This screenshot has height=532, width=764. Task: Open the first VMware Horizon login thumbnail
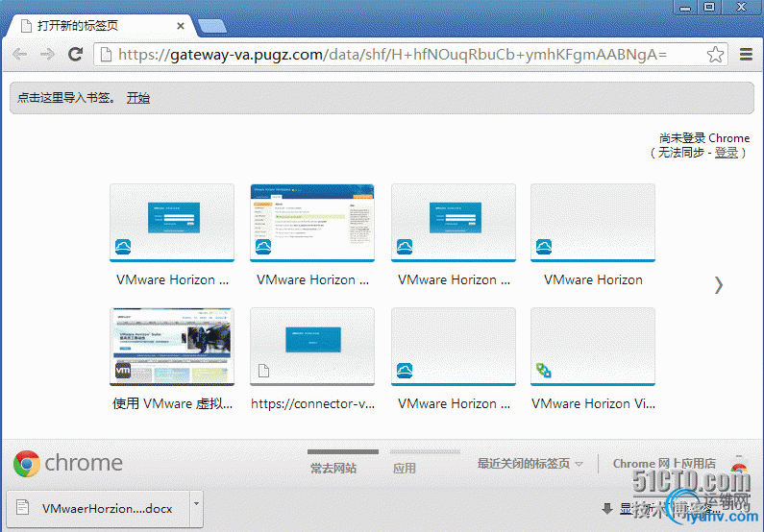(x=172, y=223)
